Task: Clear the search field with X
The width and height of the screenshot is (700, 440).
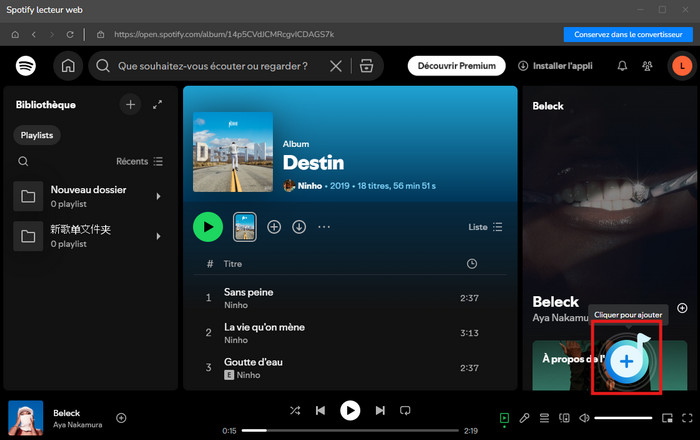Action: click(336, 66)
